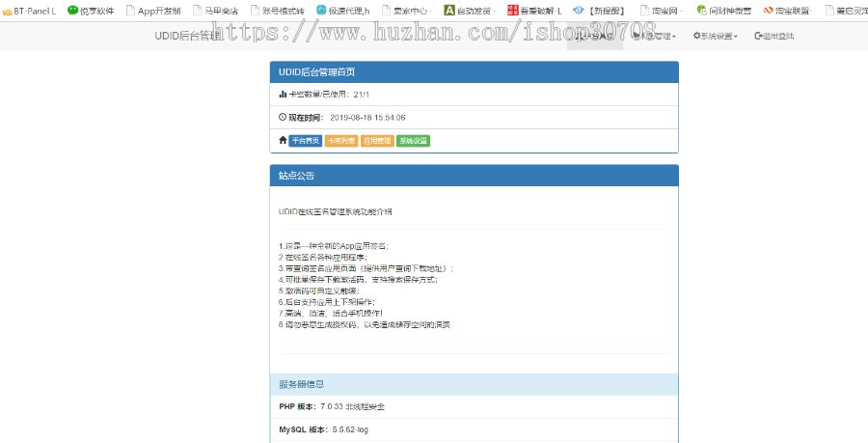Click announcement line 7 about 适合手机操作

pyautogui.click(x=331, y=314)
